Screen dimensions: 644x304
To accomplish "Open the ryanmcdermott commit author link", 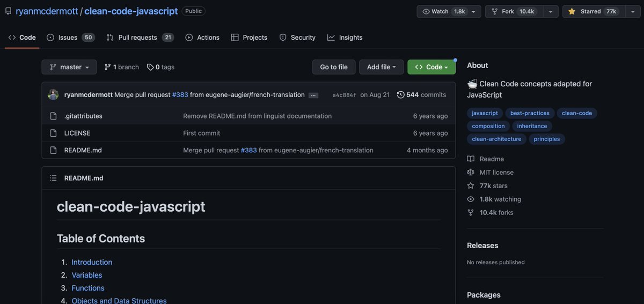I will tap(89, 95).
